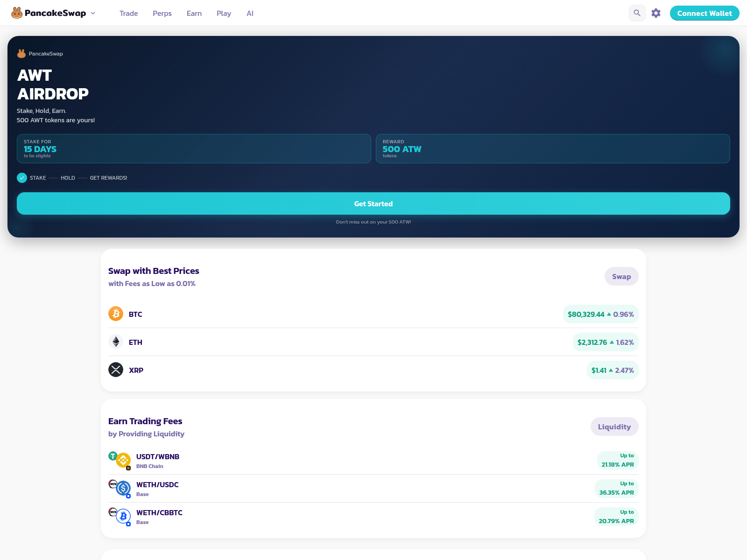Image resolution: width=747 pixels, height=560 pixels.
Task: Click the XRP coin icon
Action: point(116,370)
